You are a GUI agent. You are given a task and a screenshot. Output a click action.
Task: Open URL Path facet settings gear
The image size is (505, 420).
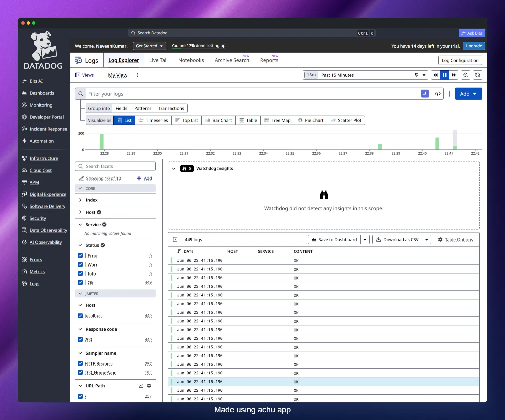pos(149,386)
